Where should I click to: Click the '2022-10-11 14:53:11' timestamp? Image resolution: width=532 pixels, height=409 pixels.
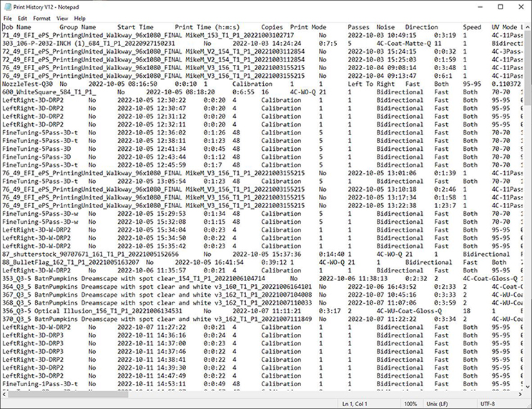coord(152,384)
